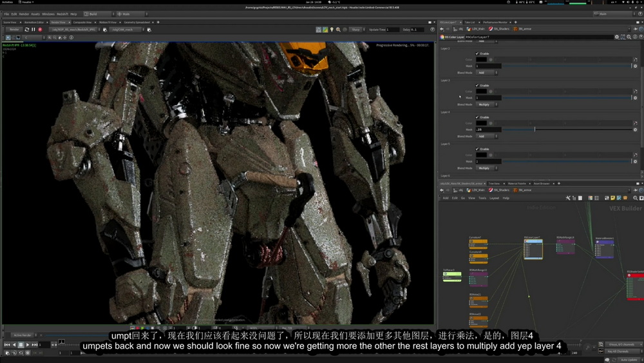Viewport: 644px width, 363px height.
Task: Click SN_armor in the network editor path
Action: (522, 190)
